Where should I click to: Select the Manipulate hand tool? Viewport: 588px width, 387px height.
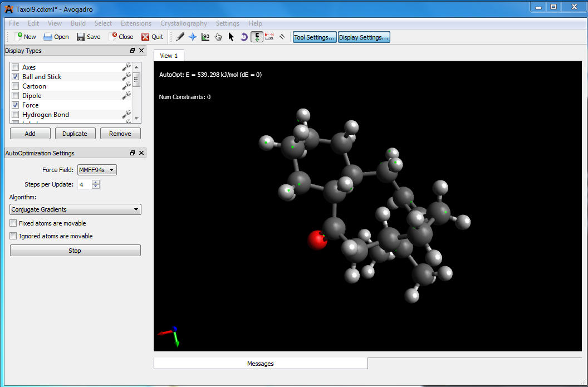coord(218,37)
